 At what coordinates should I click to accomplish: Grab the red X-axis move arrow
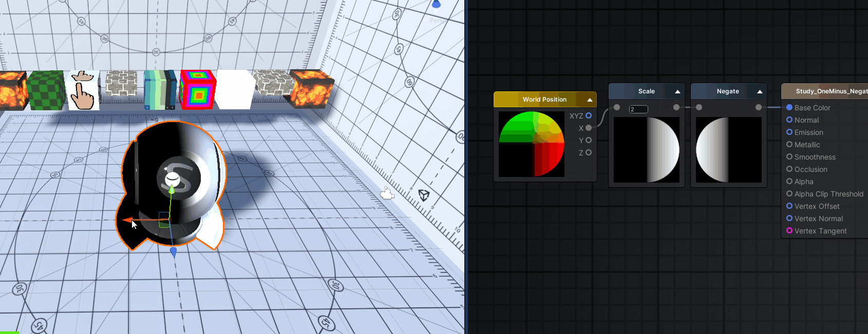(x=127, y=220)
